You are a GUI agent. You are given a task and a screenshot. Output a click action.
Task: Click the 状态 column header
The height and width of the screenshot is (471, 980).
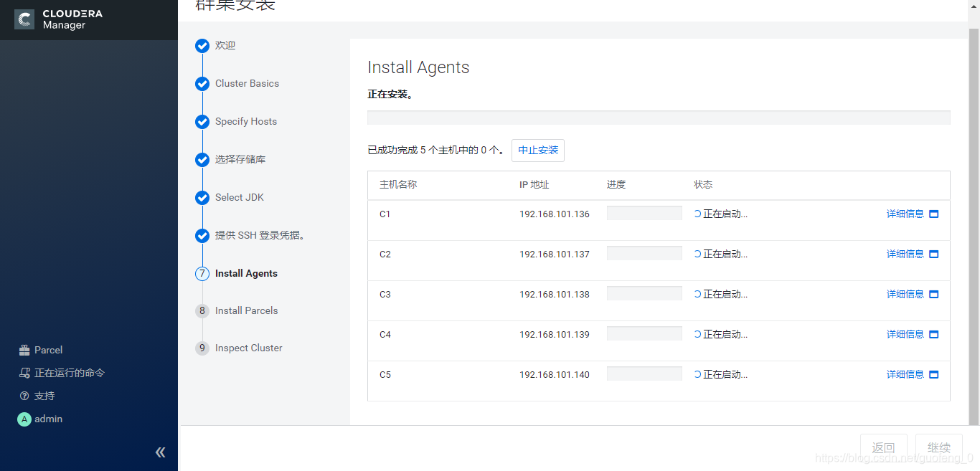pyautogui.click(x=703, y=184)
